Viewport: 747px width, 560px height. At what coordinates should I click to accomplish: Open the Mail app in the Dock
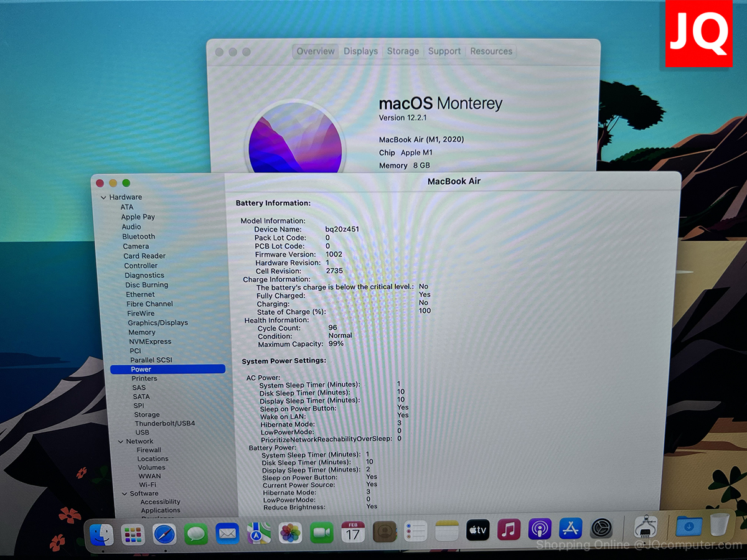point(227,534)
